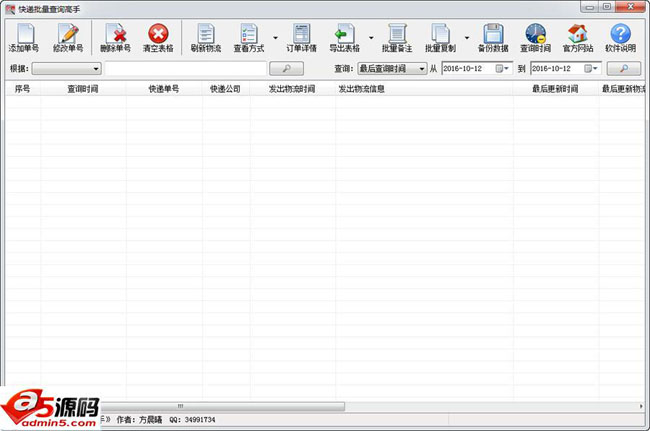This screenshot has height=431, width=650.
Task: Maximize the application window
Action: (x=606, y=7)
